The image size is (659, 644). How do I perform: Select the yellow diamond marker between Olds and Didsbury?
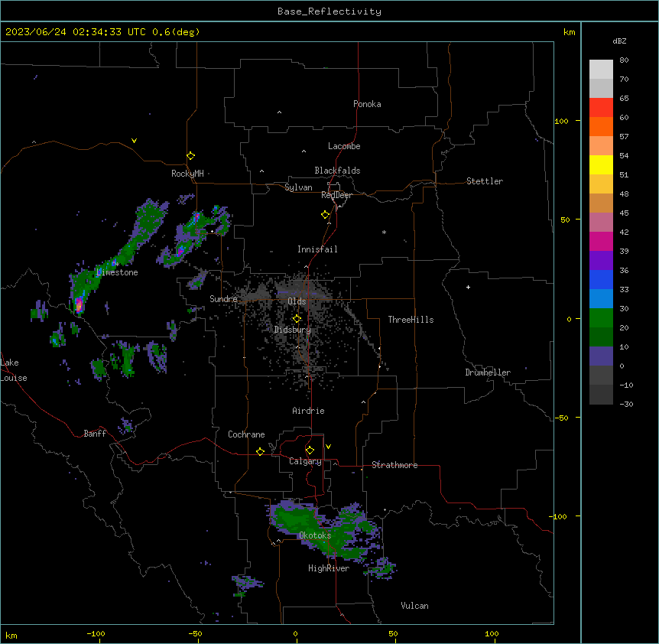(297, 319)
